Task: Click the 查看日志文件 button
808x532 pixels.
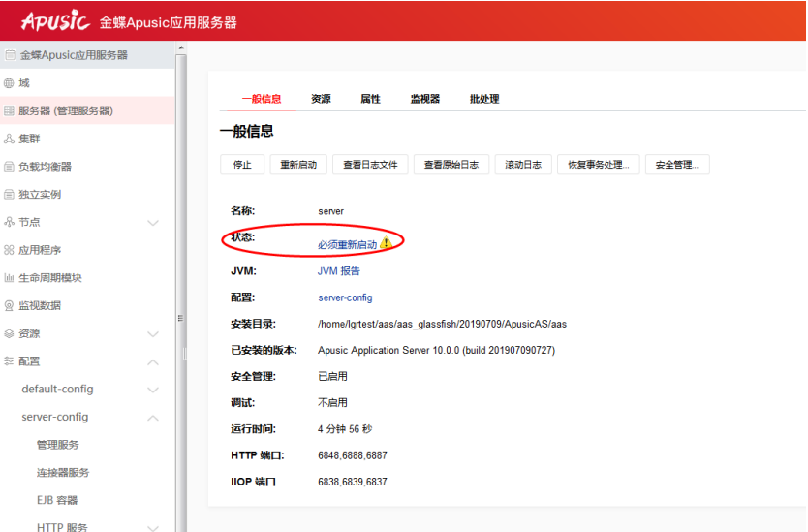Action: click(x=370, y=165)
